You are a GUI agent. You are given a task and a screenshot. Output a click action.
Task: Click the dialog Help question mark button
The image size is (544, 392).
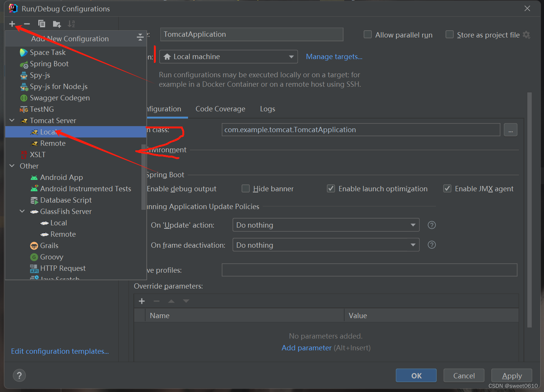(x=19, y=375)
